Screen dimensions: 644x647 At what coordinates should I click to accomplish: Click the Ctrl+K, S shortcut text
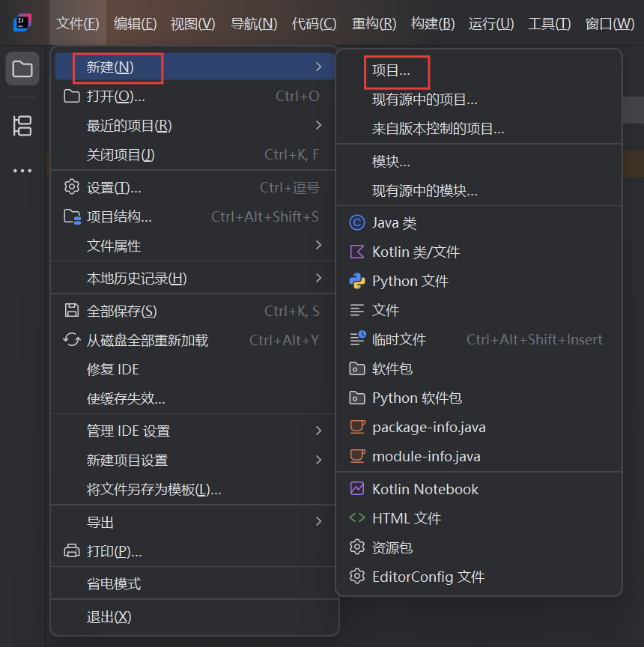coord(292,311)
